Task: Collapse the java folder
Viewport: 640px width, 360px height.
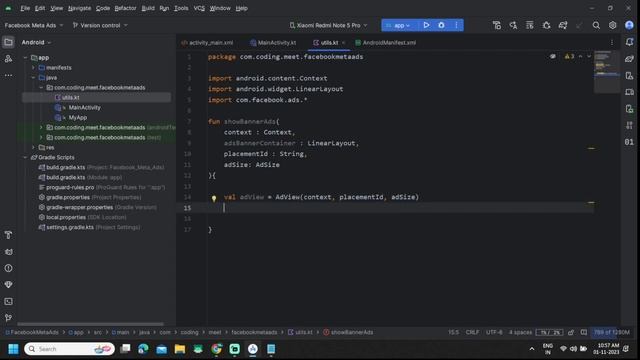Action: 33,78
